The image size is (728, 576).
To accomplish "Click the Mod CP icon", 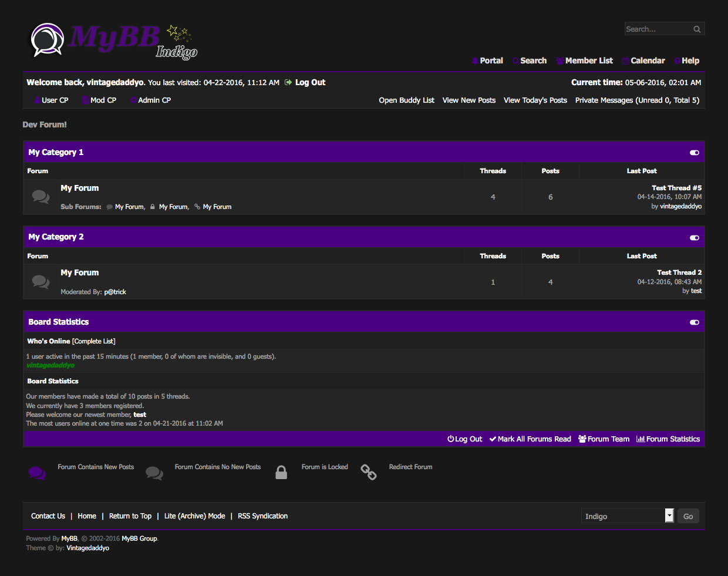I will click(x=86, y=100).
